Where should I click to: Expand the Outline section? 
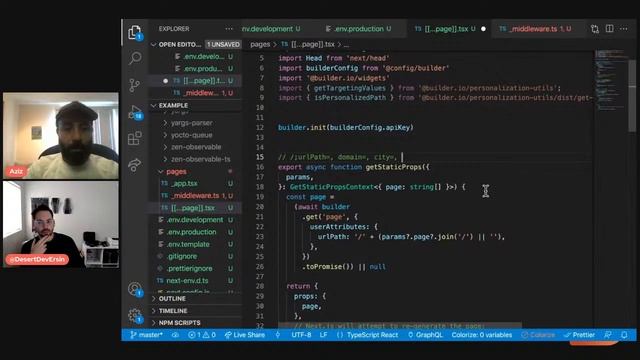172,299
